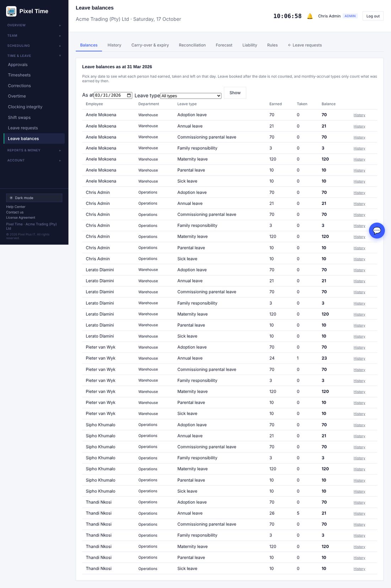The image size is (391, 588).
Task: Expand the Reports & Money section
Action: click(x=34, y=150)
